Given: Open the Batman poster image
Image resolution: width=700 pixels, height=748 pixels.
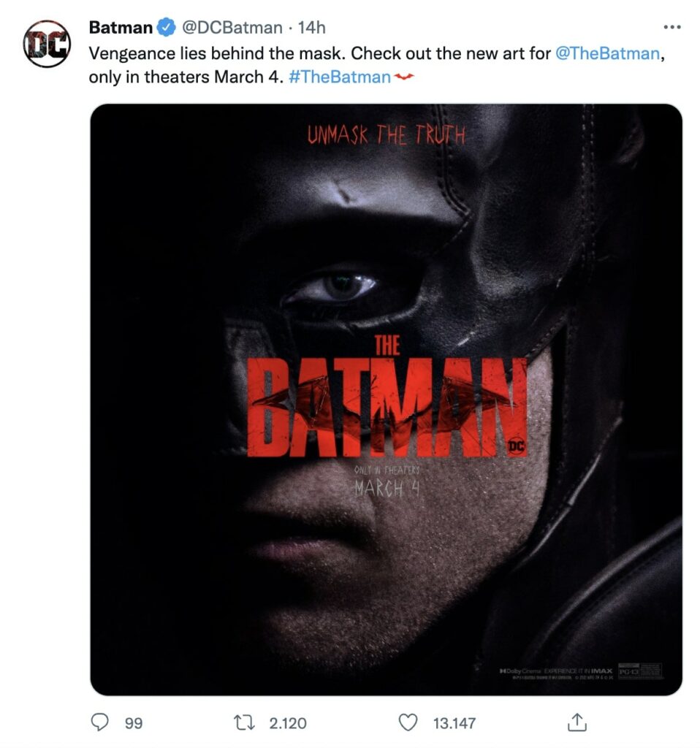Looking at the screenshot, I should point(386,400).
